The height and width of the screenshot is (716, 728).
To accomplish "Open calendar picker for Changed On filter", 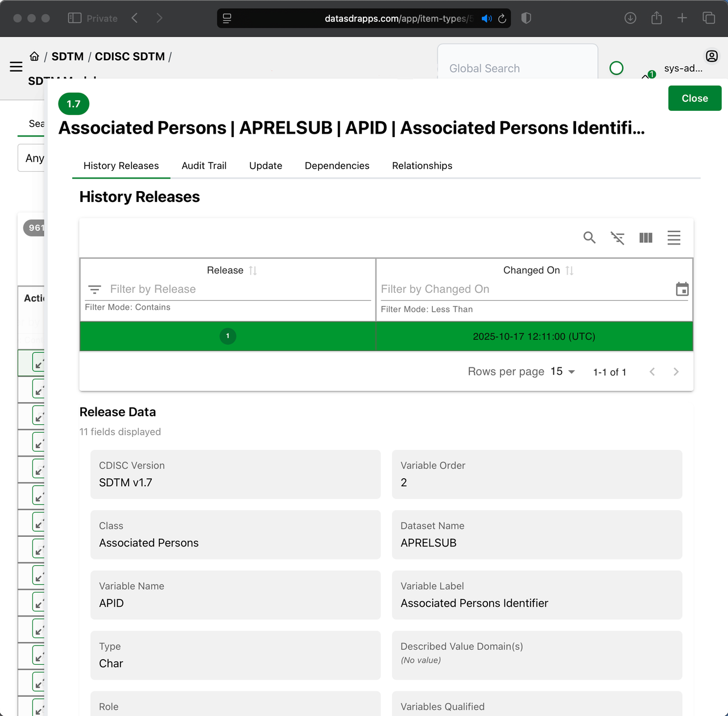I will point(682,289).
